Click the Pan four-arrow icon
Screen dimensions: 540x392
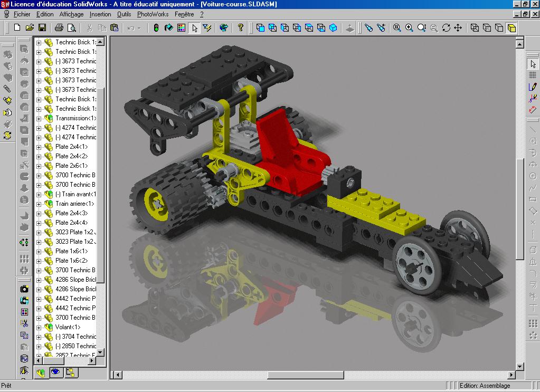pyautogui.click(x=458, y=28)
